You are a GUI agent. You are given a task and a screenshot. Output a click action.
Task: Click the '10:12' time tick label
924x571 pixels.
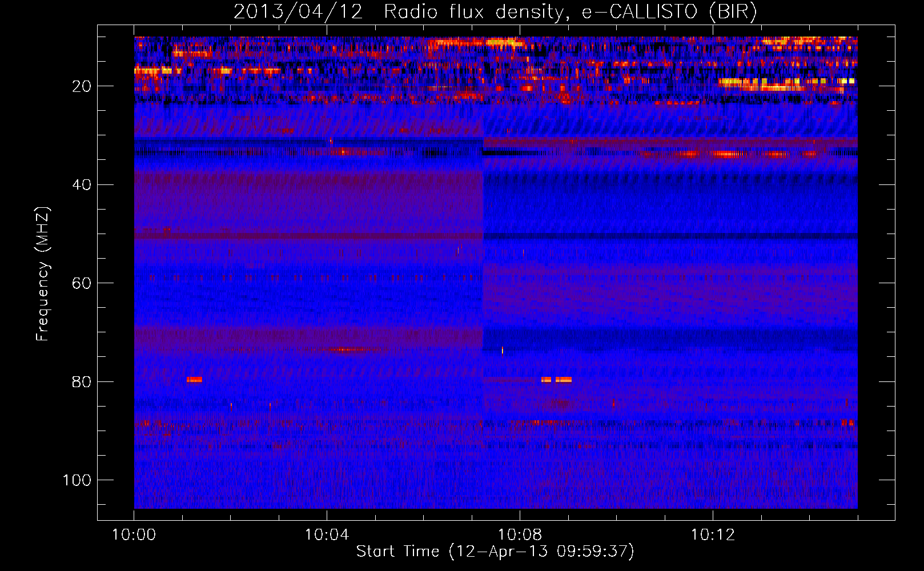713,535
